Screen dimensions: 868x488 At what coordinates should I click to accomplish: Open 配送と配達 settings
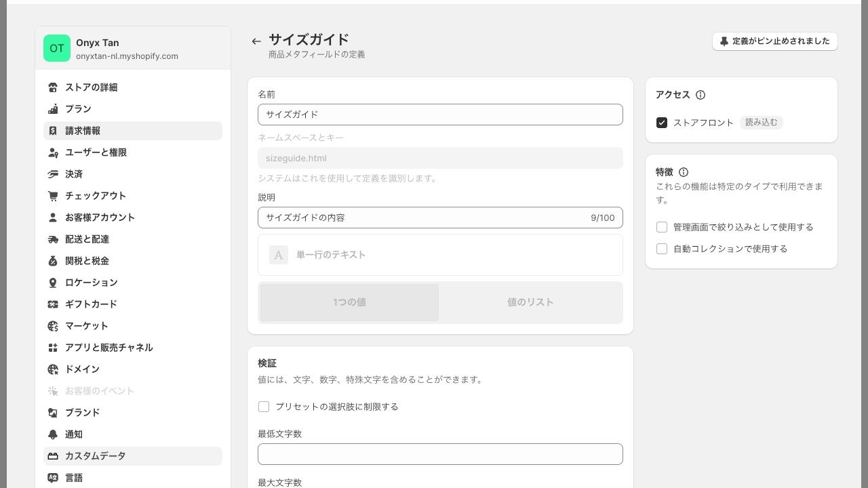pos(133,239)
